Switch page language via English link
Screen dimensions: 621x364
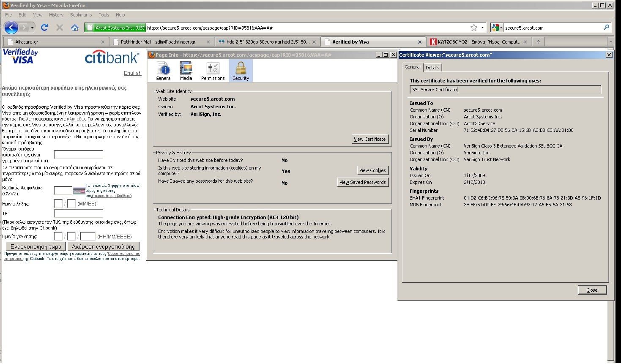coord(133,73)
